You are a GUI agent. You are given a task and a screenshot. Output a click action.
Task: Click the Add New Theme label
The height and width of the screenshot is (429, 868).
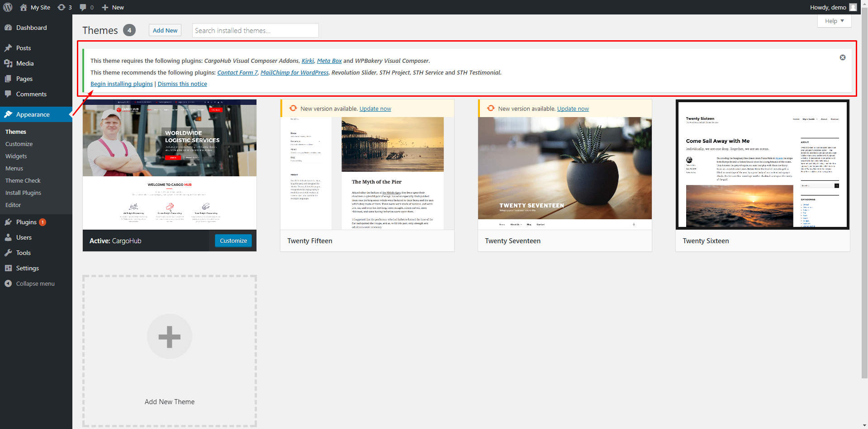(170, 402)
